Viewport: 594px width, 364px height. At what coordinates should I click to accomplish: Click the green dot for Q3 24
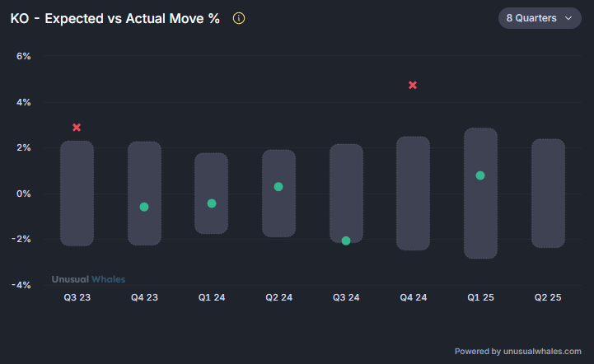pos(346,240)
